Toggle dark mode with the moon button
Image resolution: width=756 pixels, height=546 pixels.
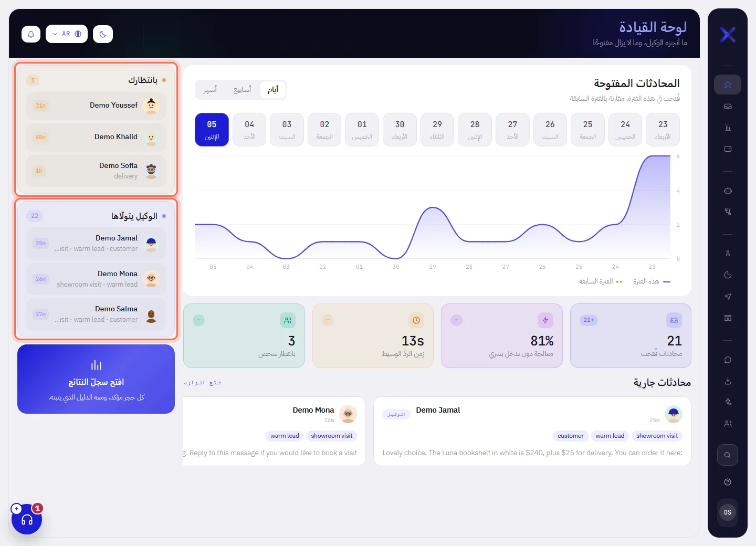(103, 34)
